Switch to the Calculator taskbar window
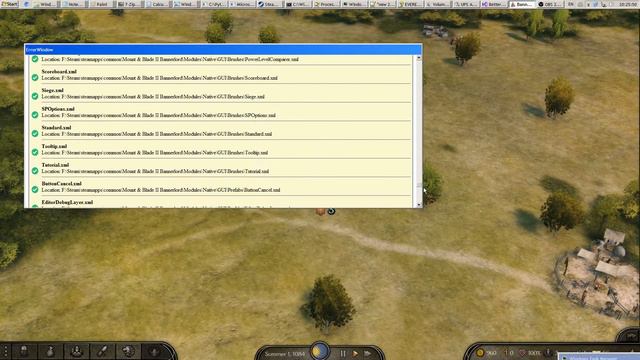 [x=157, y=4]
